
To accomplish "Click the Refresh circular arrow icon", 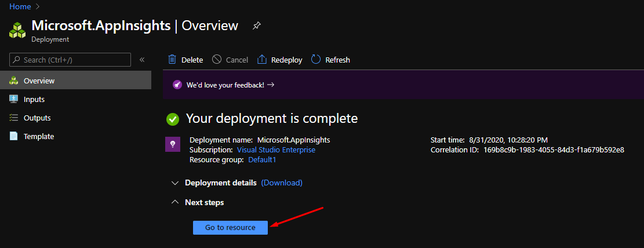I will 316,60.
